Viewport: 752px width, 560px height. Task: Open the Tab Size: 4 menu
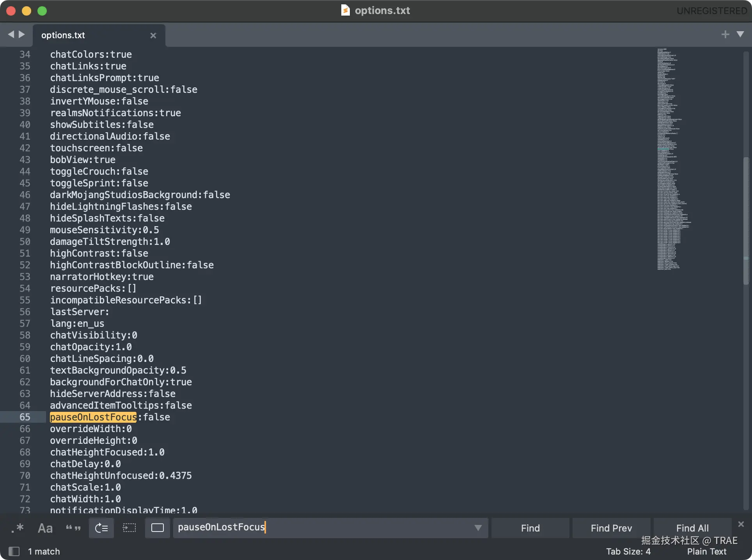(628, 551)
